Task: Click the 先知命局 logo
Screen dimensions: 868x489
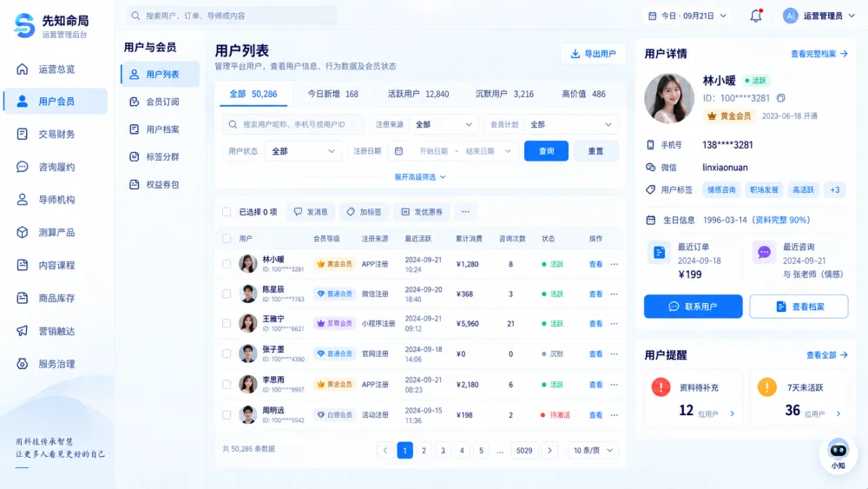Action: 51,25
